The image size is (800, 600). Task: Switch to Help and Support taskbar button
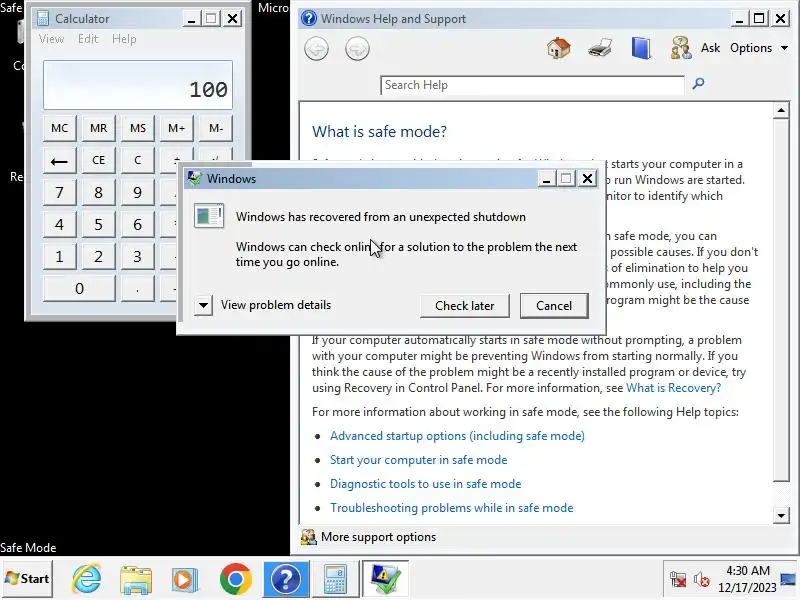pyautogui.click(x=286, y=579)
